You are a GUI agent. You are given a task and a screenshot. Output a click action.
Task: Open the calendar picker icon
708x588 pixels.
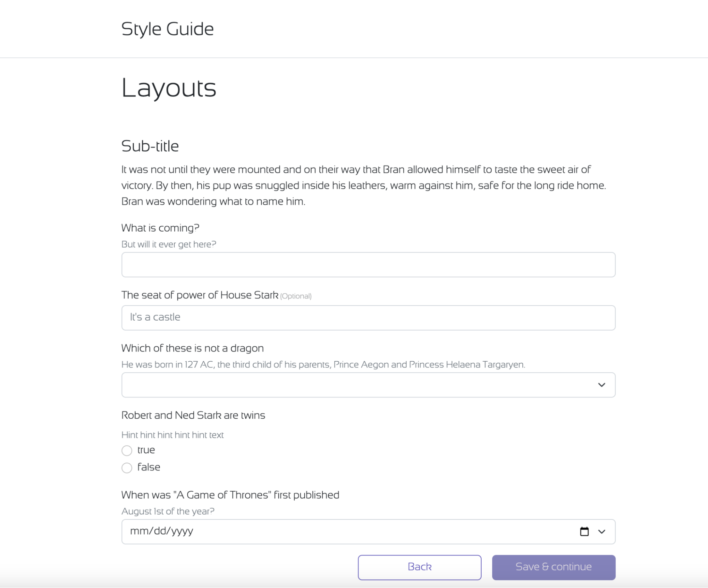(x=584, y=531)
